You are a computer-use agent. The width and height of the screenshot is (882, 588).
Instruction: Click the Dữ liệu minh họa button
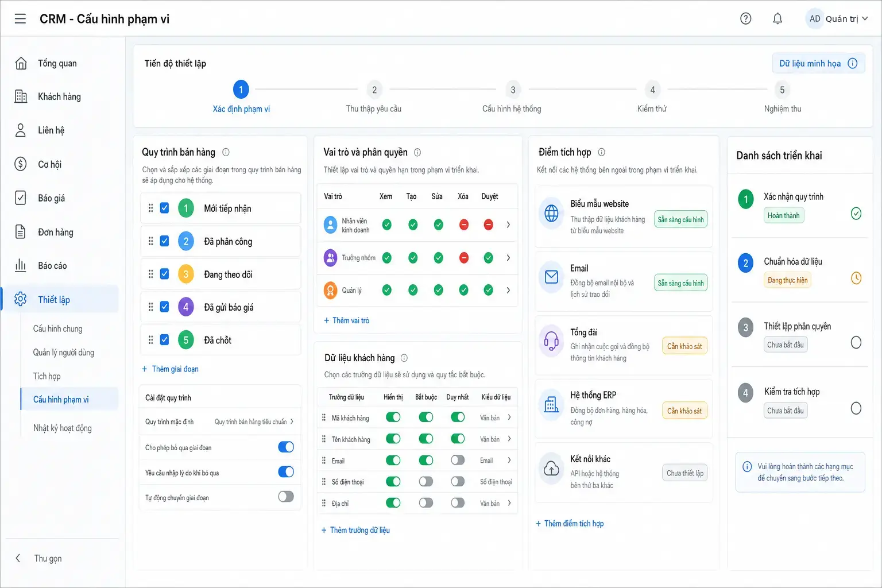[x=818, y=63]
